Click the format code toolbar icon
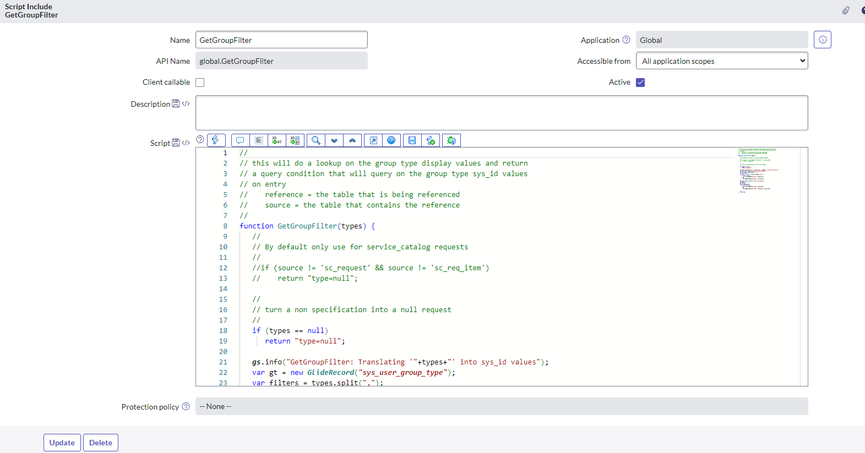865x453 pixels. click(x=259, y=140)
